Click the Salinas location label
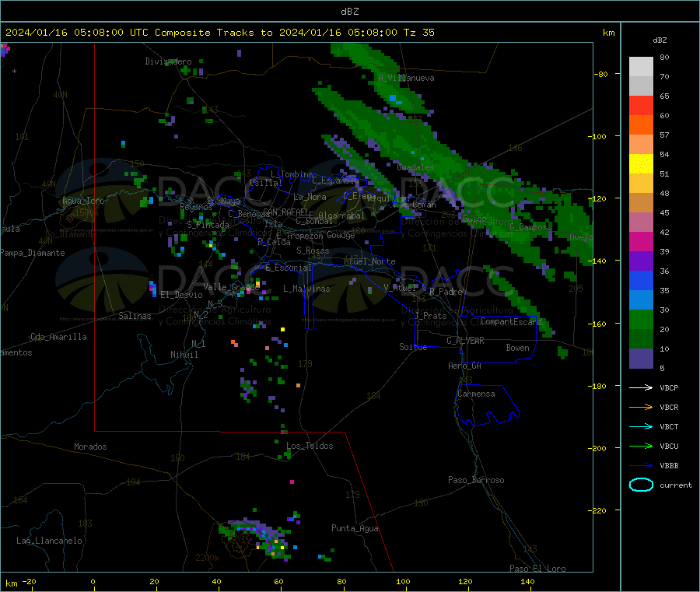This screenshot has width=700, height=592. 135,316
